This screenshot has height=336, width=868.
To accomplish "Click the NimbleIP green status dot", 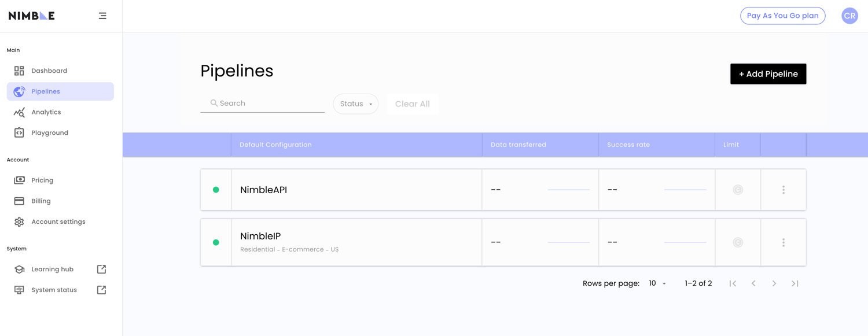I will point(216,242).
